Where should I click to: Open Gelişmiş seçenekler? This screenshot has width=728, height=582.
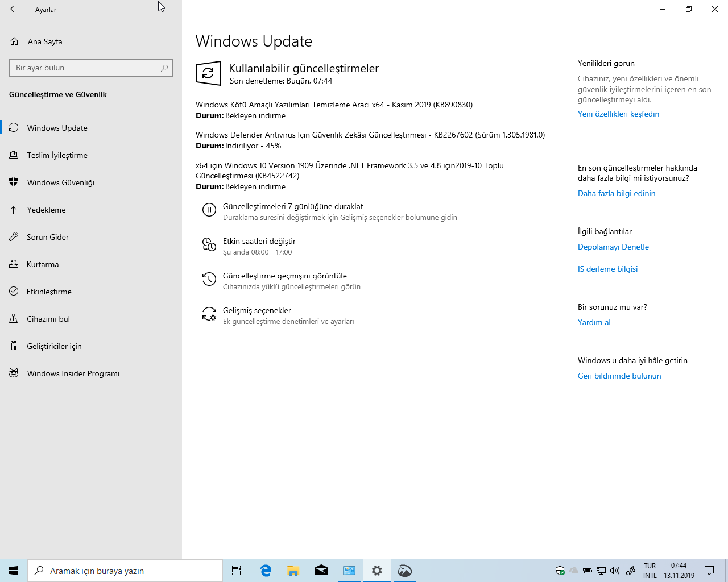257,310
